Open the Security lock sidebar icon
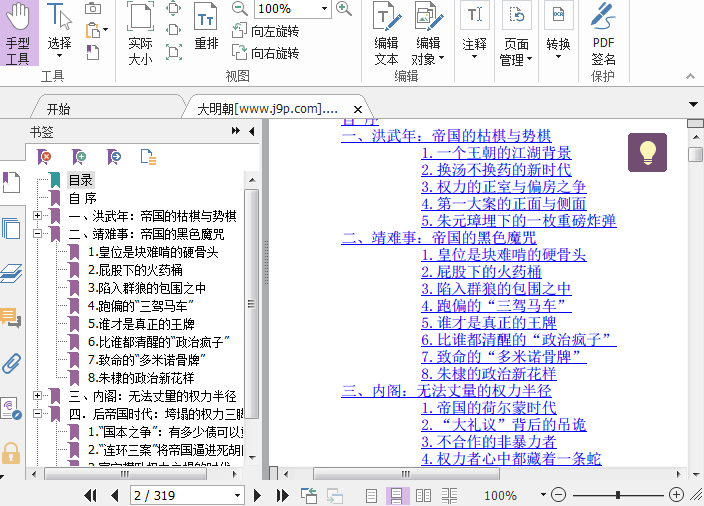This screenshot has height=506, width=704. 11,453
